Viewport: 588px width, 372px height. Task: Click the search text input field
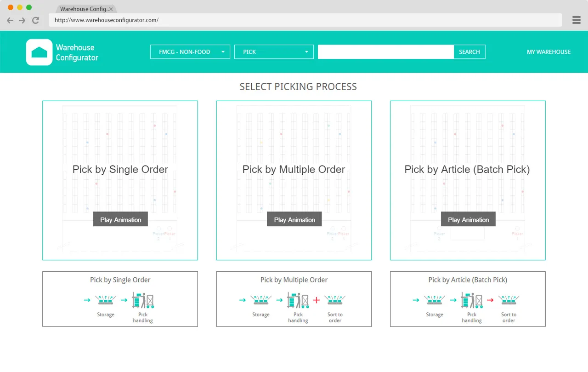[x=386, y=52]
